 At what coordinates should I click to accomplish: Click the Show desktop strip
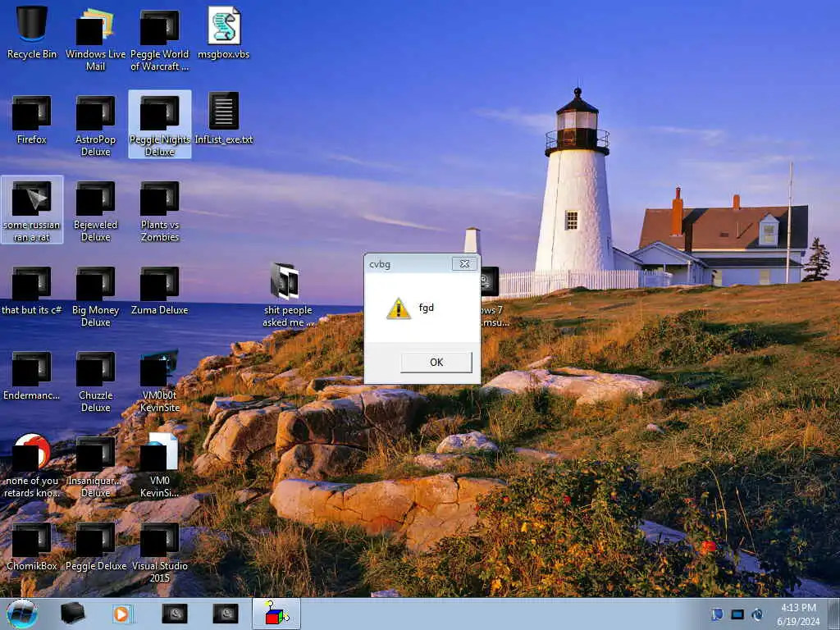pos(833,614)
